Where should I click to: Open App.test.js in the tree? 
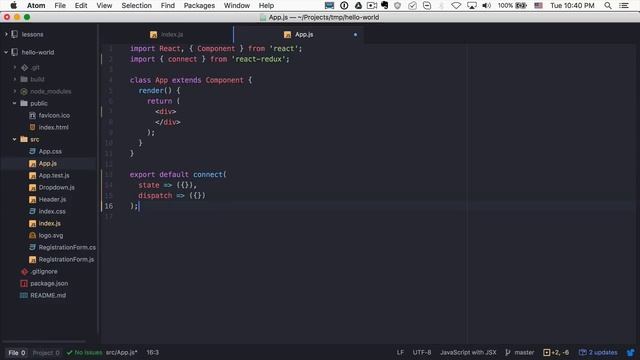click(54, 176)
